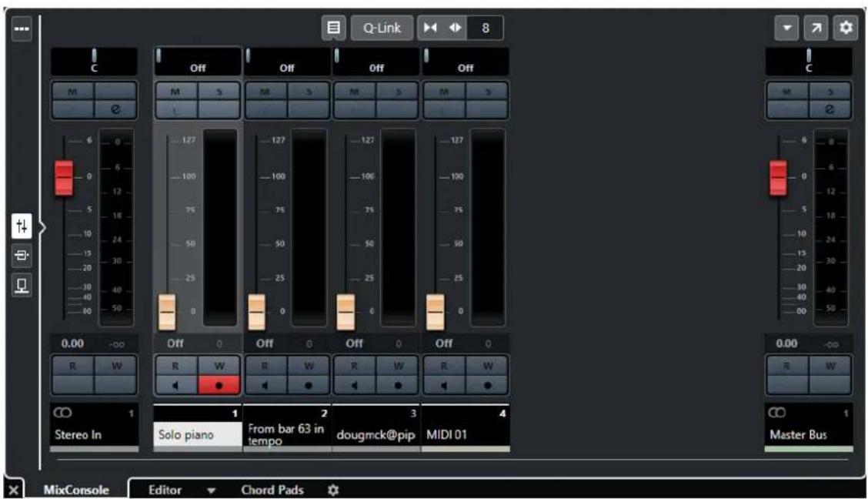Image resolution: width=868 pixels, height=499 pixels.
Task: Click the dougmck@pip volume fader handle
Action: 346,313
